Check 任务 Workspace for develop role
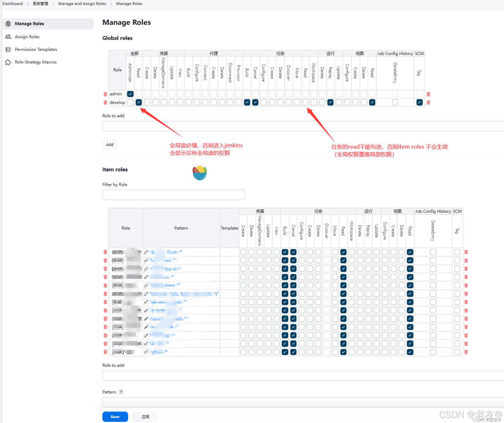Image resolution: width=504 pixels, height=423 pixels. 314,102
